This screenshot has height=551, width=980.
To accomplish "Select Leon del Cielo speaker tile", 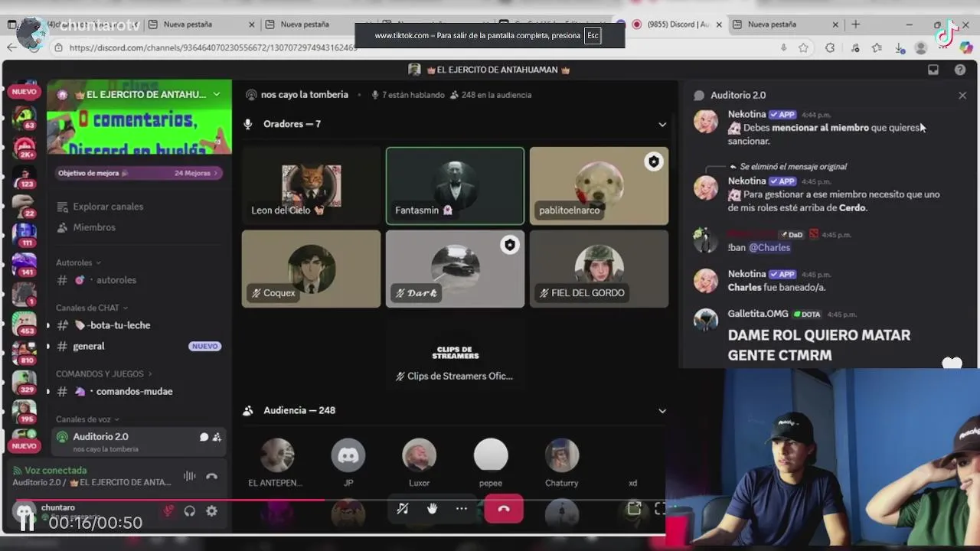I will tap(311, 186).
